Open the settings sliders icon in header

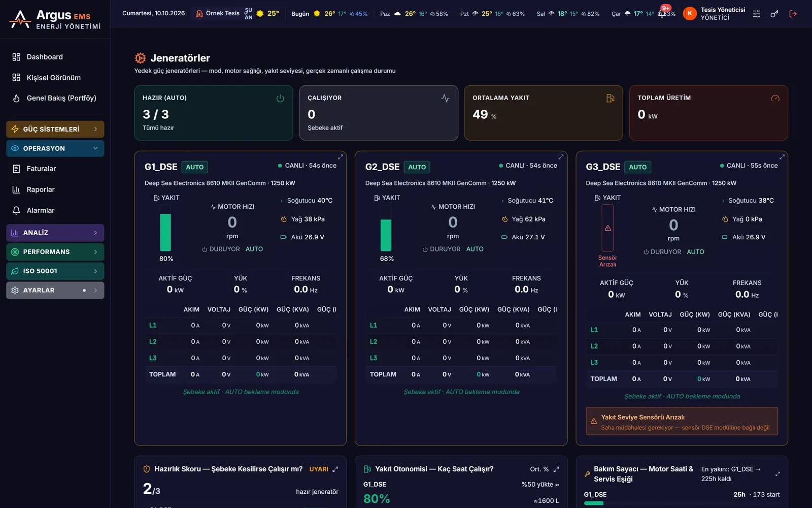click(x=756, y=14)
